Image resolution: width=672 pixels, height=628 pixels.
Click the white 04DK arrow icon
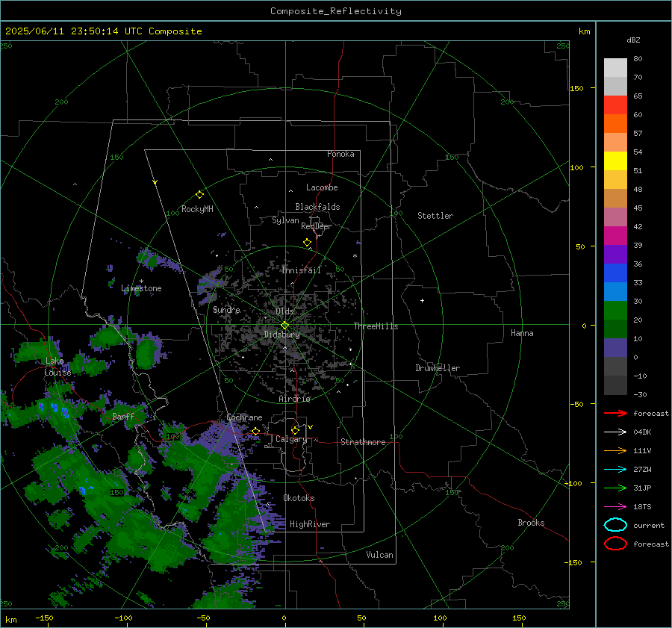pyautogui.click(x=615, y=432)
